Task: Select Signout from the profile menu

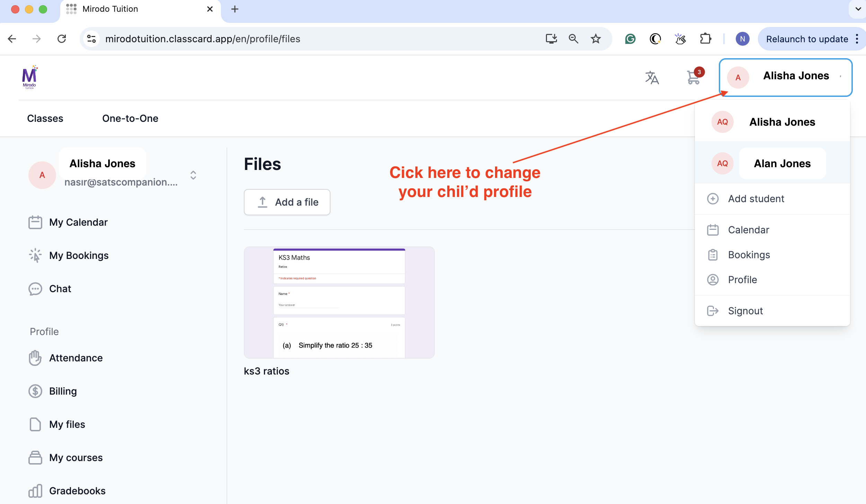Action: pos(745,311)
